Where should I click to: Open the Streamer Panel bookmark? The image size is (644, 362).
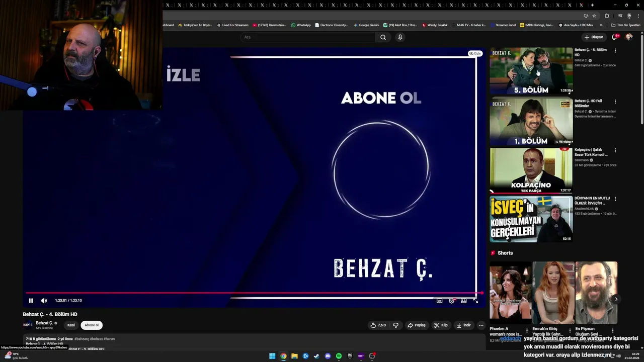pyautogui.click(x=503, y=25)
